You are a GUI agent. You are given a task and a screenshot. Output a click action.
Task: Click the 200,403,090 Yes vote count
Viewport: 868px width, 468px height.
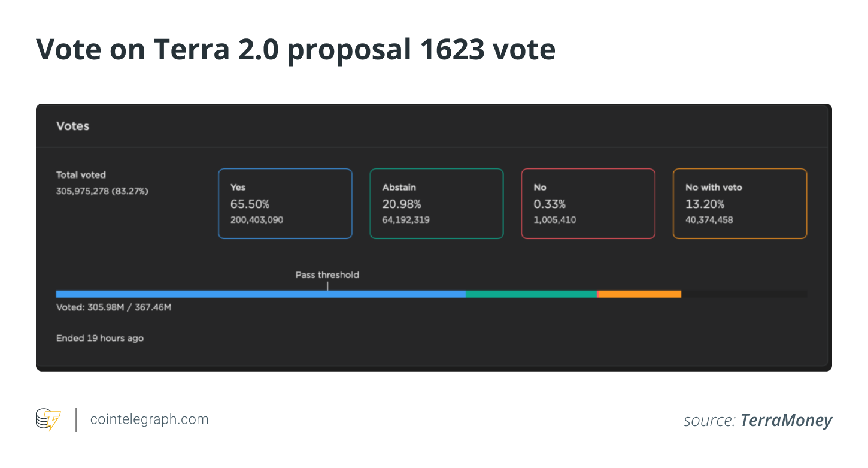pyautogui.click(x=257, y=220)
